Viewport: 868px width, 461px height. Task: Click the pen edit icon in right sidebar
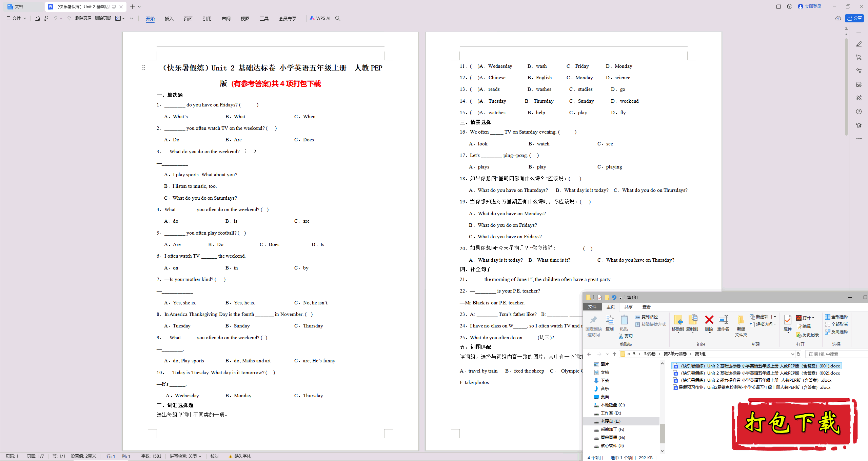click(x=859, y=44)
